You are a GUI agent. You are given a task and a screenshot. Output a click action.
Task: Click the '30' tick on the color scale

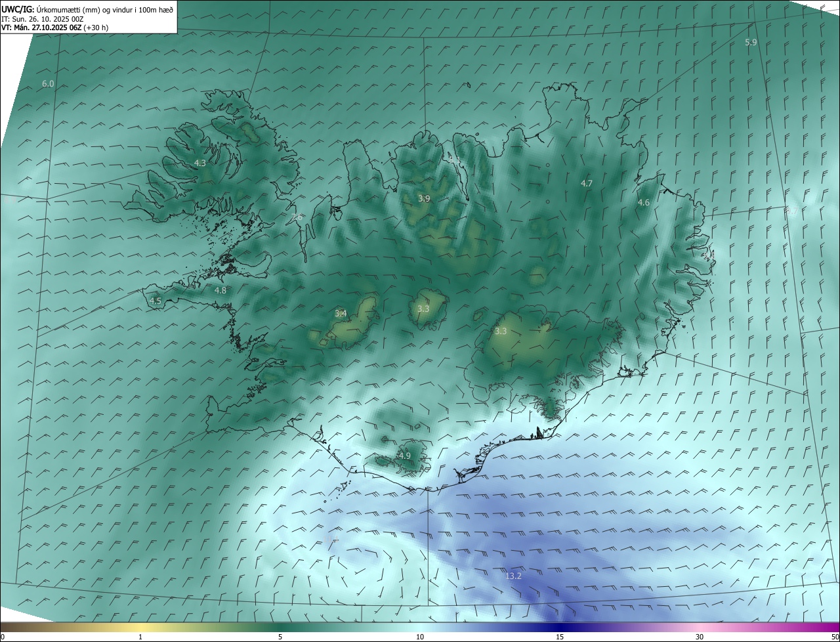700,637
